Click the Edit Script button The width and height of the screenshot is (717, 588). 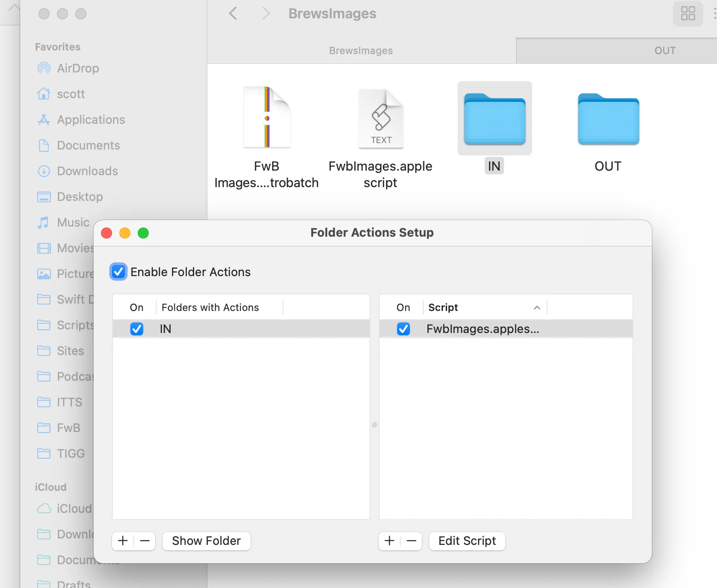(x=467, y=541)
